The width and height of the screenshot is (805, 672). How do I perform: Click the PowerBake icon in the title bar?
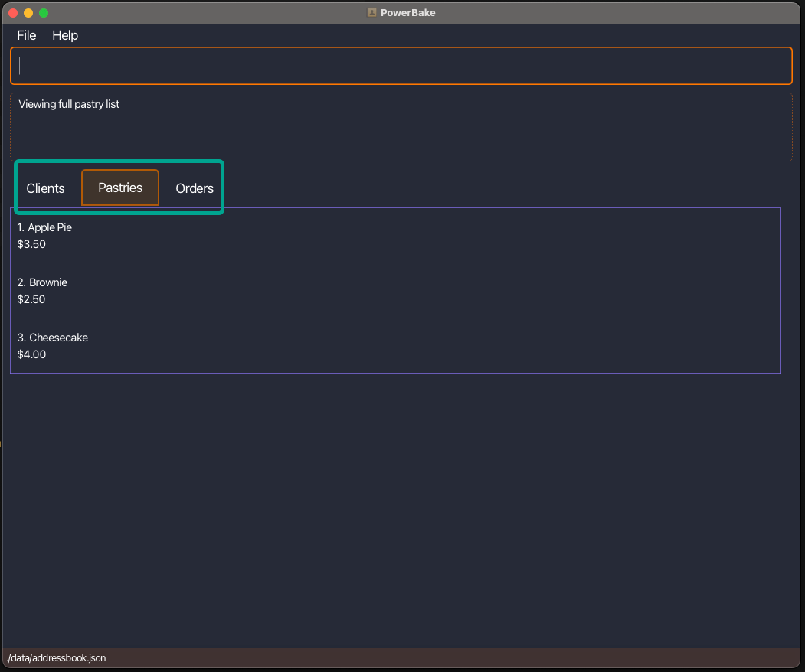pos(371,12)
